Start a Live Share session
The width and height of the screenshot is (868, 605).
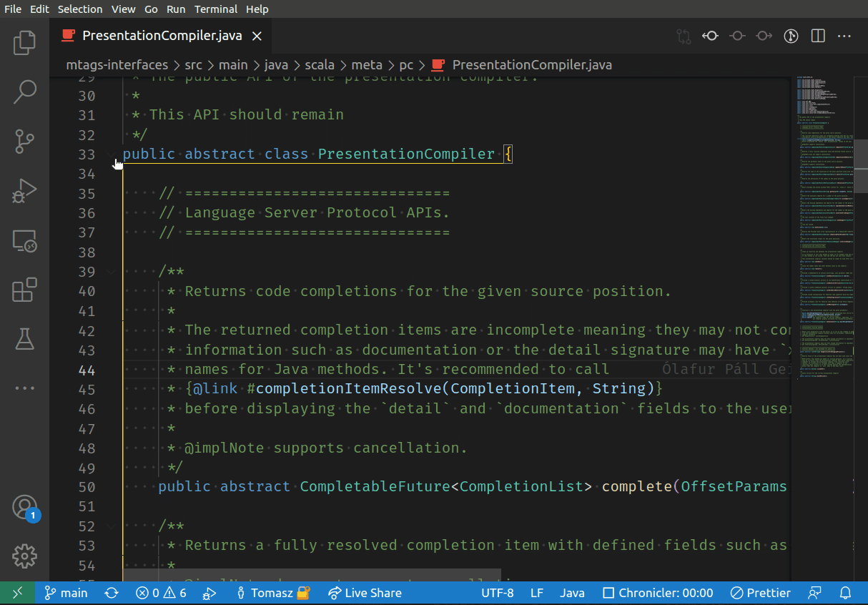pos(365,593)
